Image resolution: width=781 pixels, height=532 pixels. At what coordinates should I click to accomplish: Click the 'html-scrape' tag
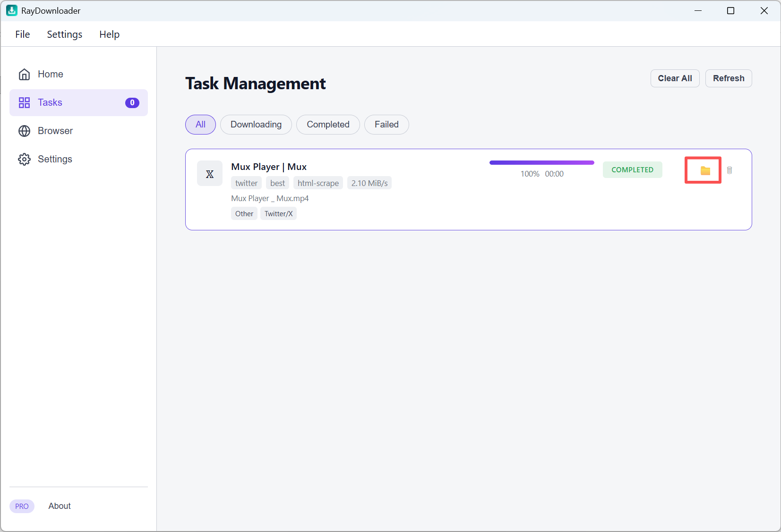[x=318, y=183]
